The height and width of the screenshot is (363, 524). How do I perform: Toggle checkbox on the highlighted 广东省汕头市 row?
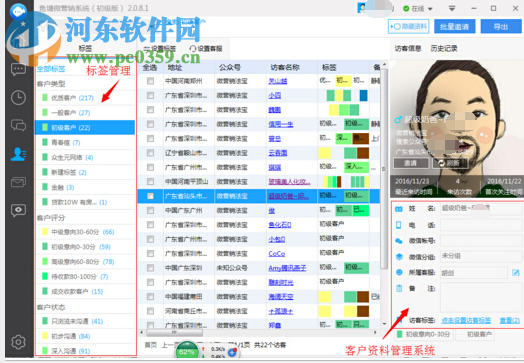pos(150,196)
